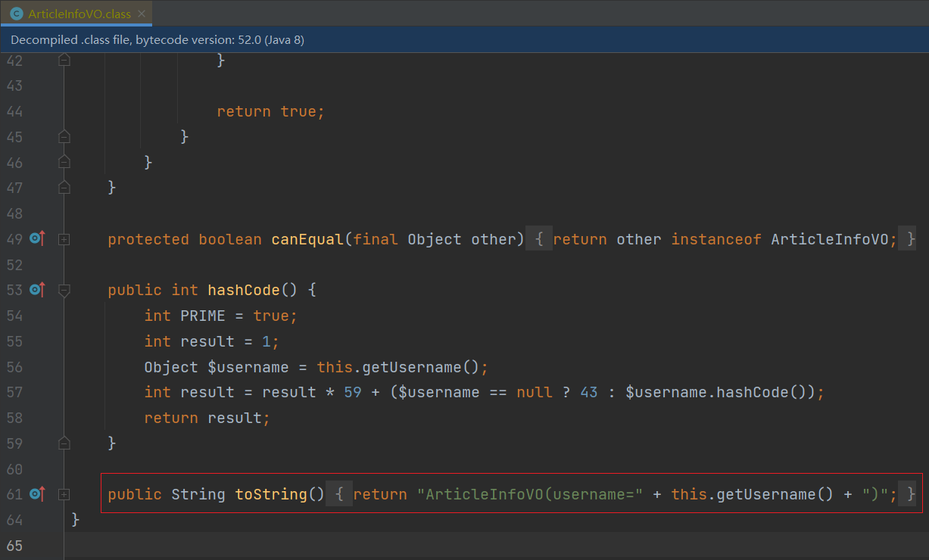Click line number 57 in the gutter
This screenshot has width=929, height=560.
pyautogui.click(x=14, y=392)
